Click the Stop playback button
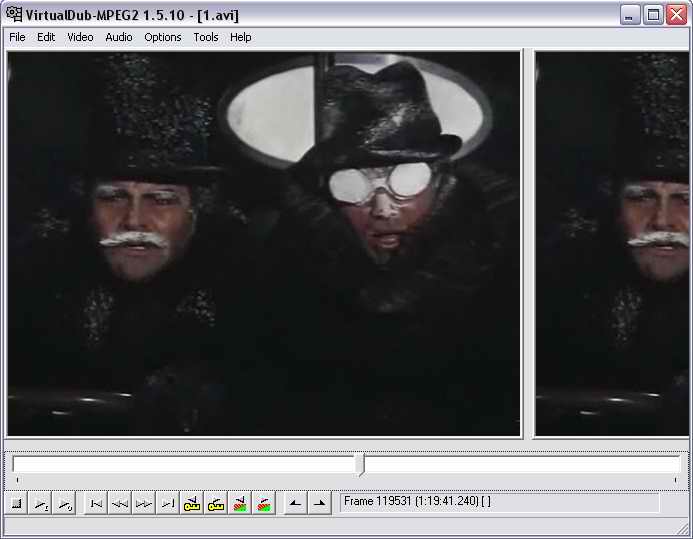Image resolution: width=693 pixels, height=539 pixels. tap(17, 504)
